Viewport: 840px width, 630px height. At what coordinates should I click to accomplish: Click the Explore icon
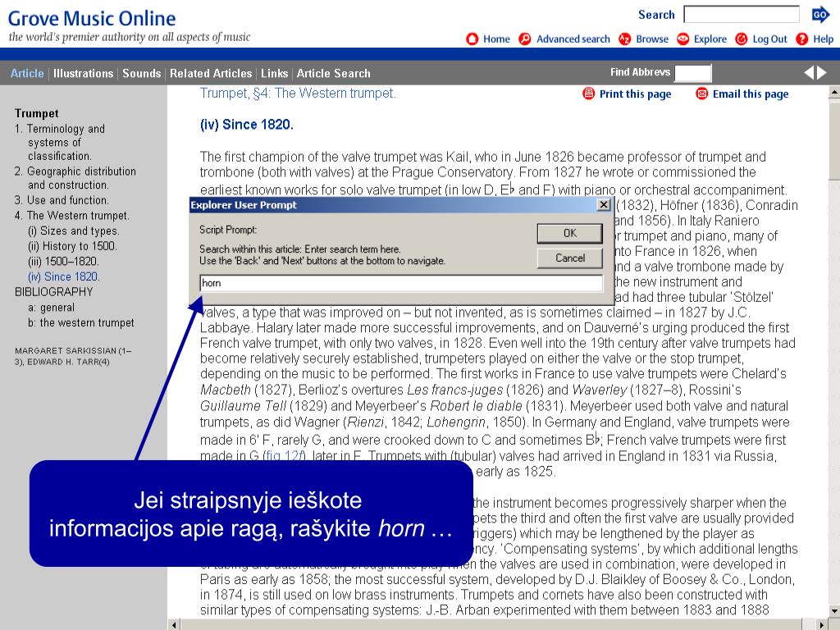tap(682, 39)
